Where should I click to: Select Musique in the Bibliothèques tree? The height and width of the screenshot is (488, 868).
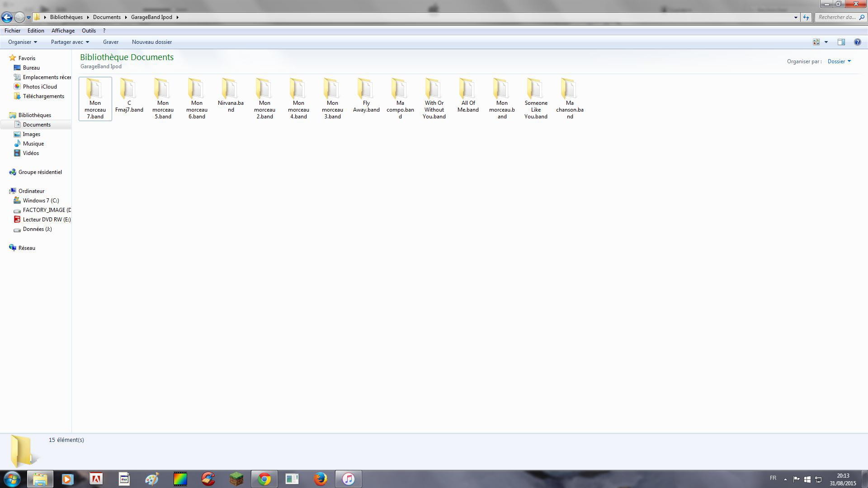(x=33, y=144)
